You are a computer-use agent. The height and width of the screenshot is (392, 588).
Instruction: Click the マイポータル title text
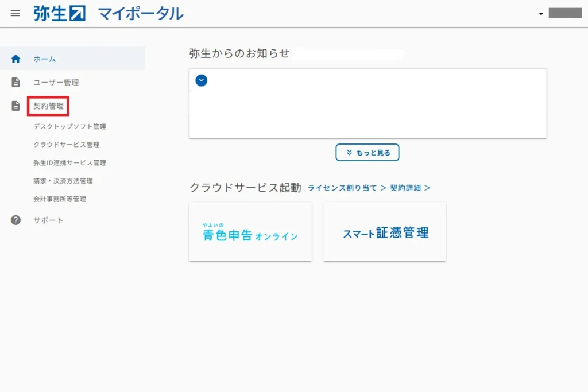click(141, 14)
